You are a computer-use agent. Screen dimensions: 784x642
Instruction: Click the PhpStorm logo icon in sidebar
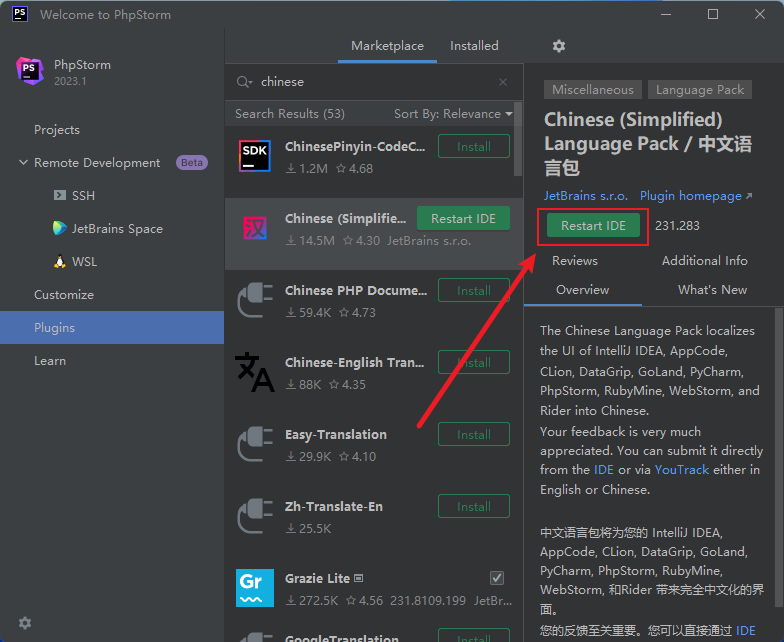click(x=30, y=70)
